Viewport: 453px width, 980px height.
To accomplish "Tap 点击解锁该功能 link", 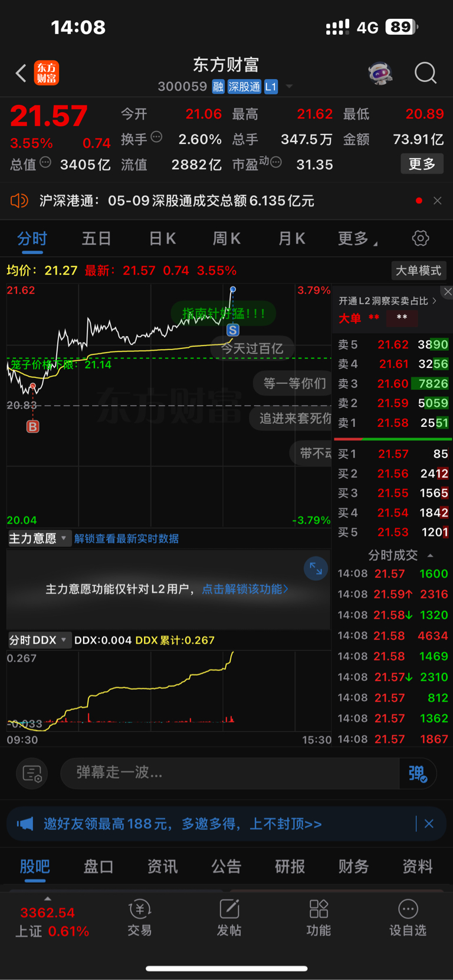I will pos(245,589).
